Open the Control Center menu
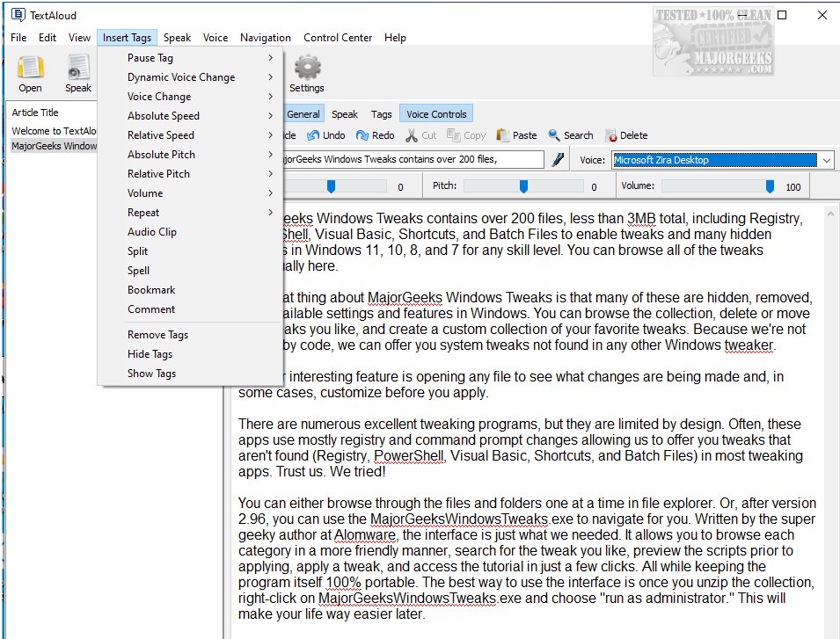This screenshot has height=639, width=840. [x=338, y=38]
